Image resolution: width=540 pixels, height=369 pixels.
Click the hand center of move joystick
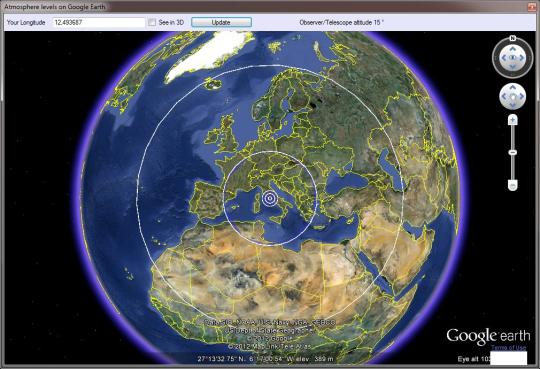coord(513,97)
